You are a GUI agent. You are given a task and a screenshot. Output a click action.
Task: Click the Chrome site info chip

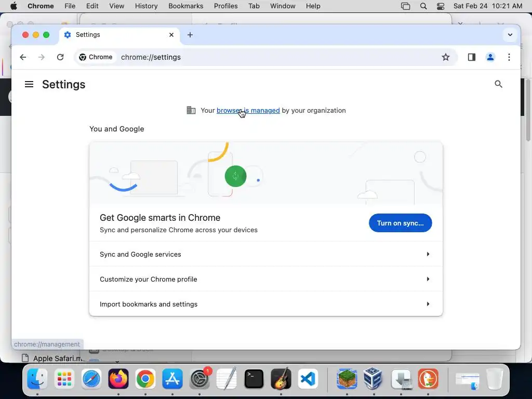click(96, 57)
